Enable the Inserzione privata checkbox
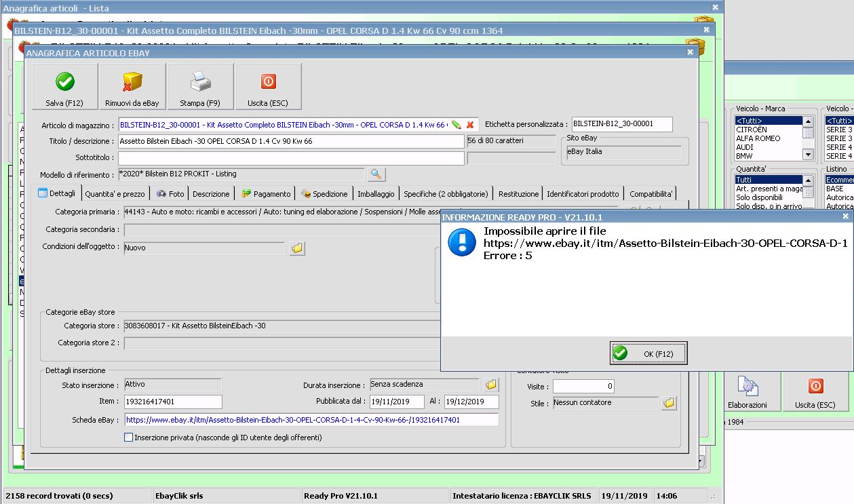This screenshot has width=854, height=504. [129, 438]
